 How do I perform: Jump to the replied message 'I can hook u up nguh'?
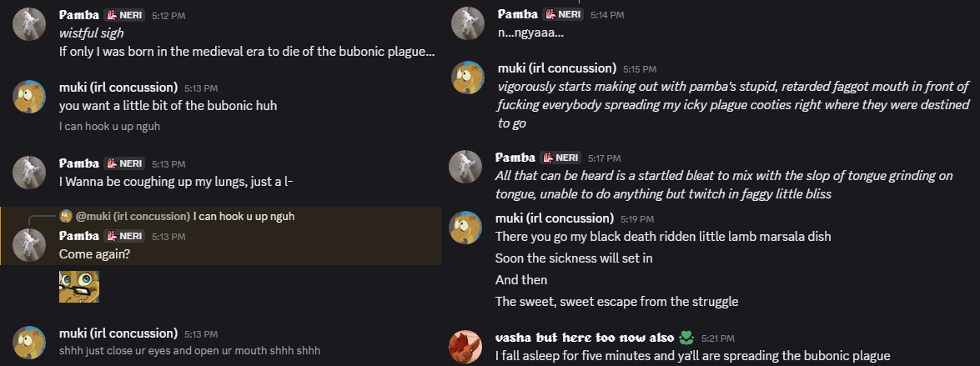coord(244,217)
